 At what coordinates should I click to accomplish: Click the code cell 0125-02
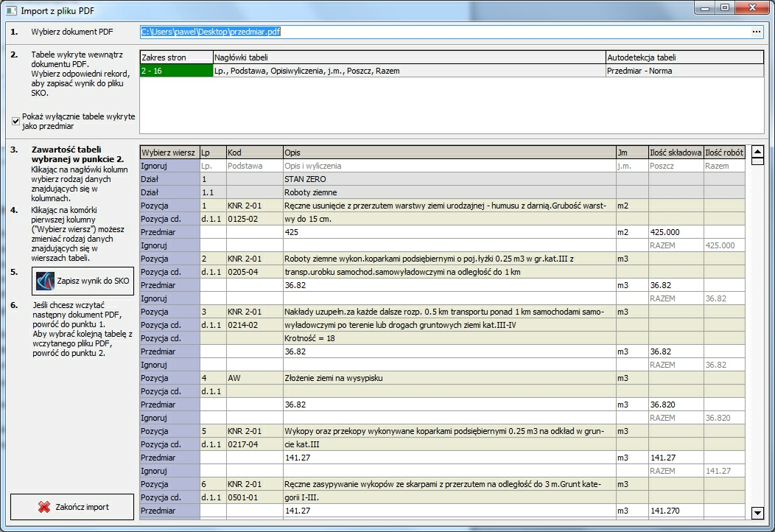click(x=255, y=219)
